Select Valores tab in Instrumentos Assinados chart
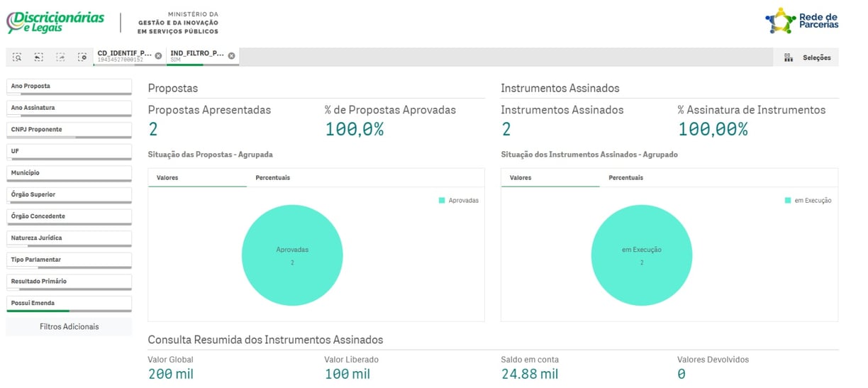 [550, 177]
